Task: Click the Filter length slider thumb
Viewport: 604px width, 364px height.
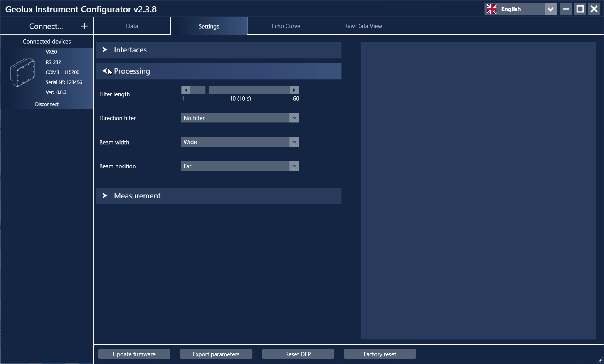Action: [207, 90]
